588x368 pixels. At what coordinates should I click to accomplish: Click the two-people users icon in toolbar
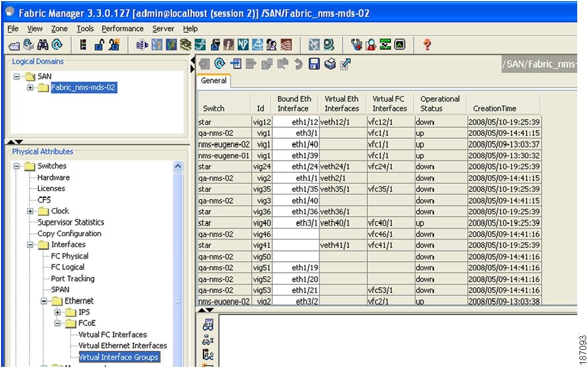pos(272,45)
